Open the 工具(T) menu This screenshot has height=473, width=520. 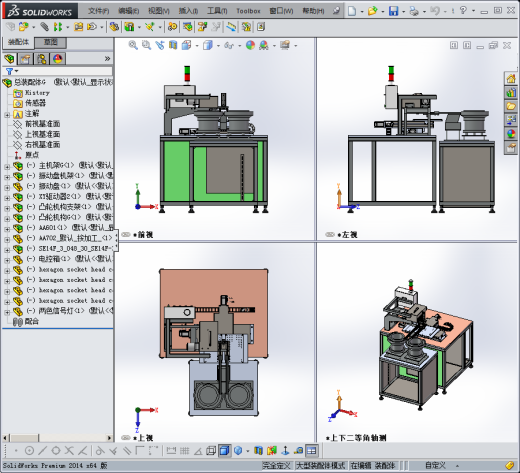pos(217,11)
